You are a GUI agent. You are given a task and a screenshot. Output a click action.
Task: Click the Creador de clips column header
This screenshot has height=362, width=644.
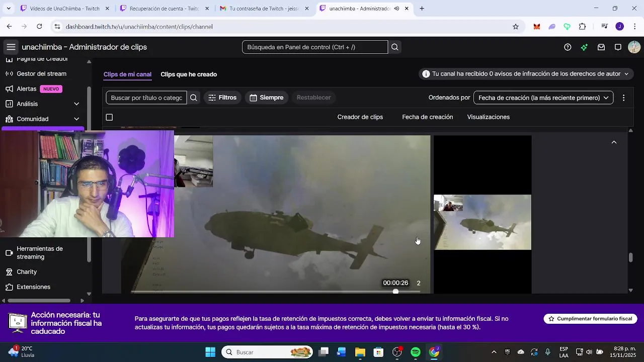tap(360, 117)
